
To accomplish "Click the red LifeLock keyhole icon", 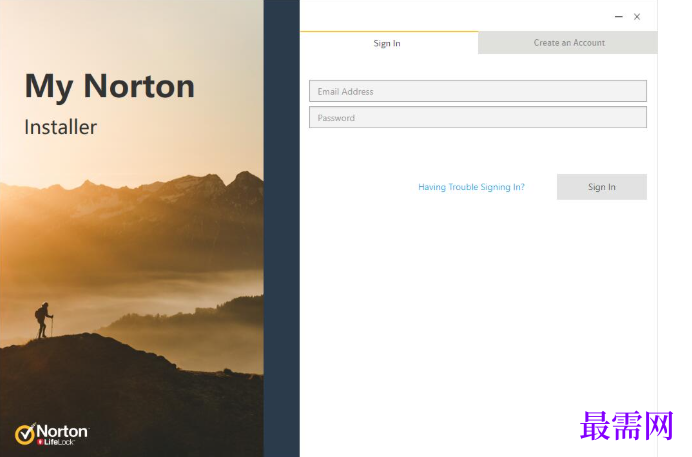I will (x=40, y=442).
